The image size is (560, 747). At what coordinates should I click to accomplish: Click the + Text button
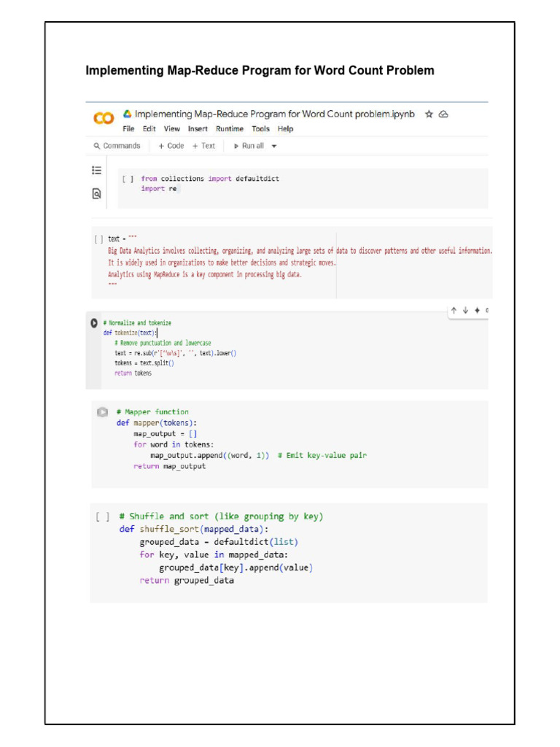click(x=204, y=146)
